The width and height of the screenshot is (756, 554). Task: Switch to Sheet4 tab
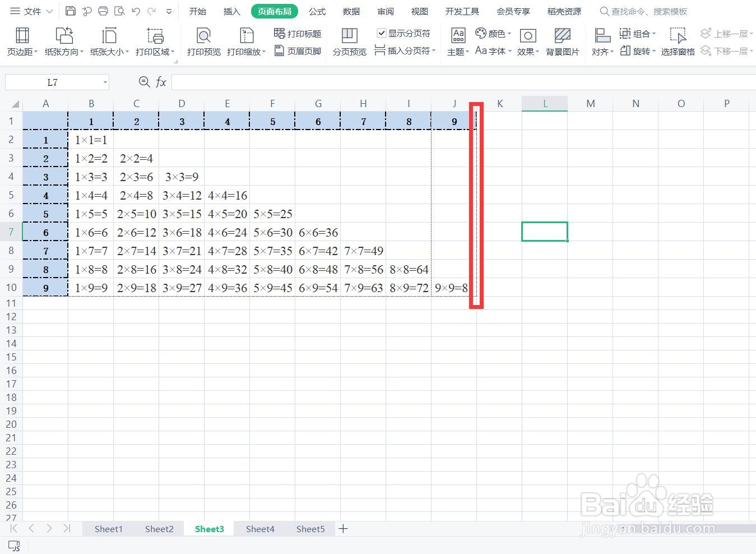point(260,529)
